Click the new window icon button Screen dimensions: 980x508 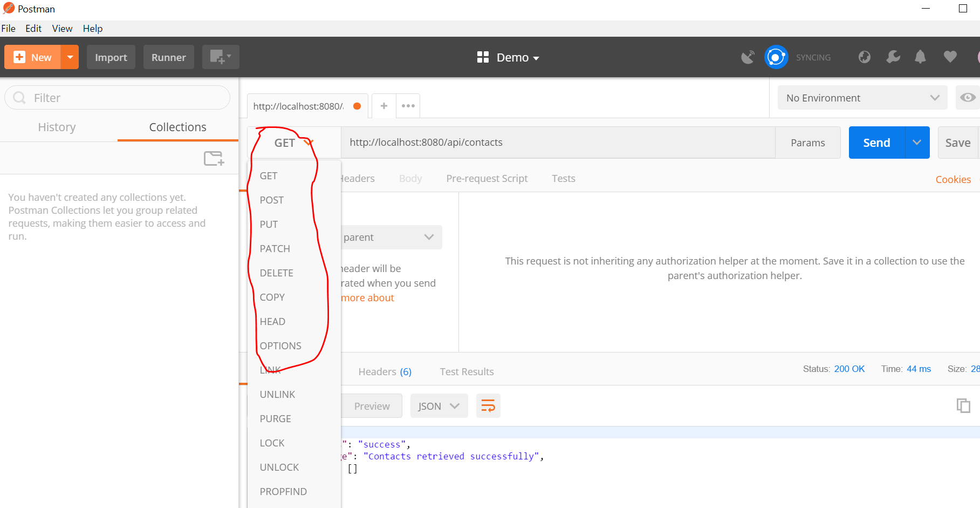[221, 57]
